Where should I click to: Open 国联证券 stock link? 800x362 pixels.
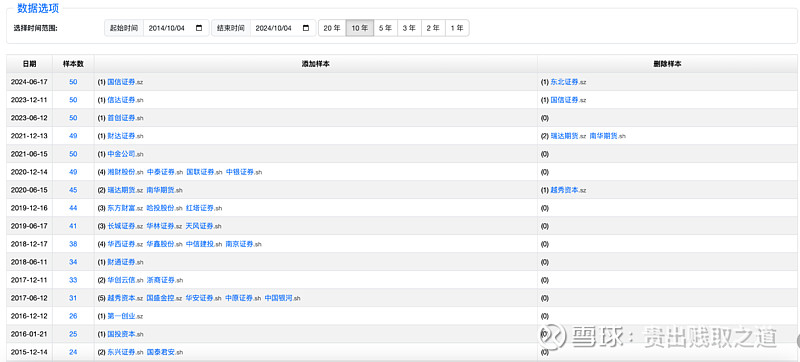(x=201, y=172)
